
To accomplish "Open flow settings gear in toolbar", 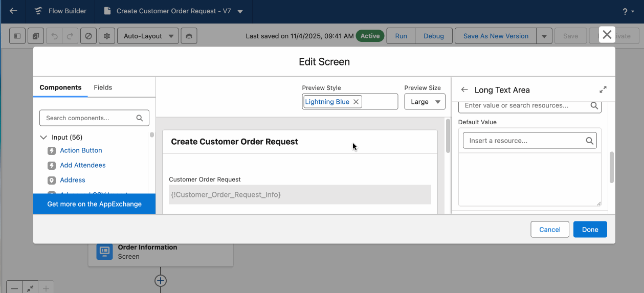I will click(x=107, y=36).
